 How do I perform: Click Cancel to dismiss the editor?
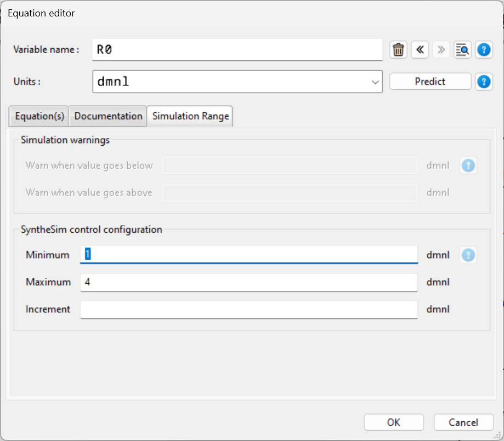[x=463, y=422]
